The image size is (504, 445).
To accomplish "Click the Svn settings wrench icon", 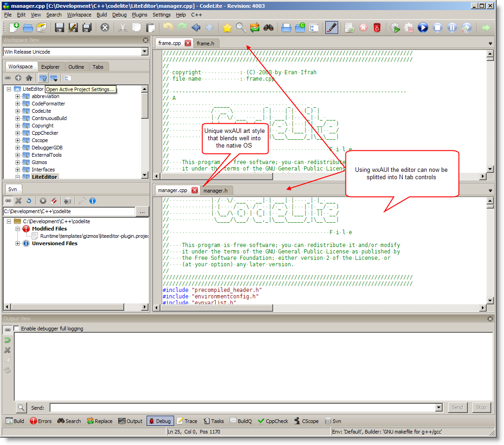I will click(x=82, y=201).
